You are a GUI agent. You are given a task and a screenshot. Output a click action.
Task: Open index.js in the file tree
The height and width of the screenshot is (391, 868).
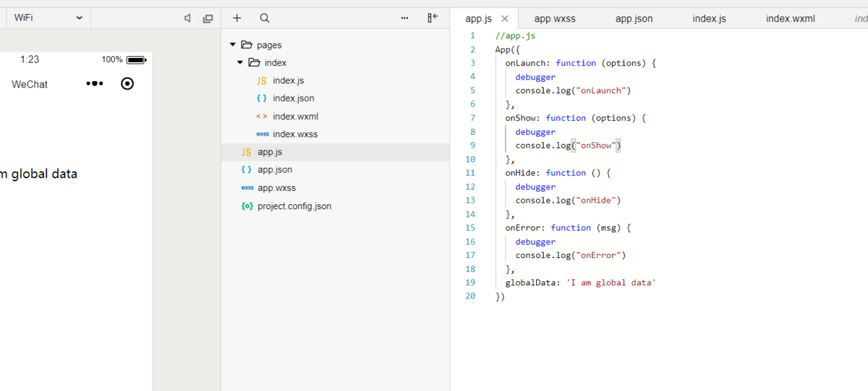pos(288,80)
